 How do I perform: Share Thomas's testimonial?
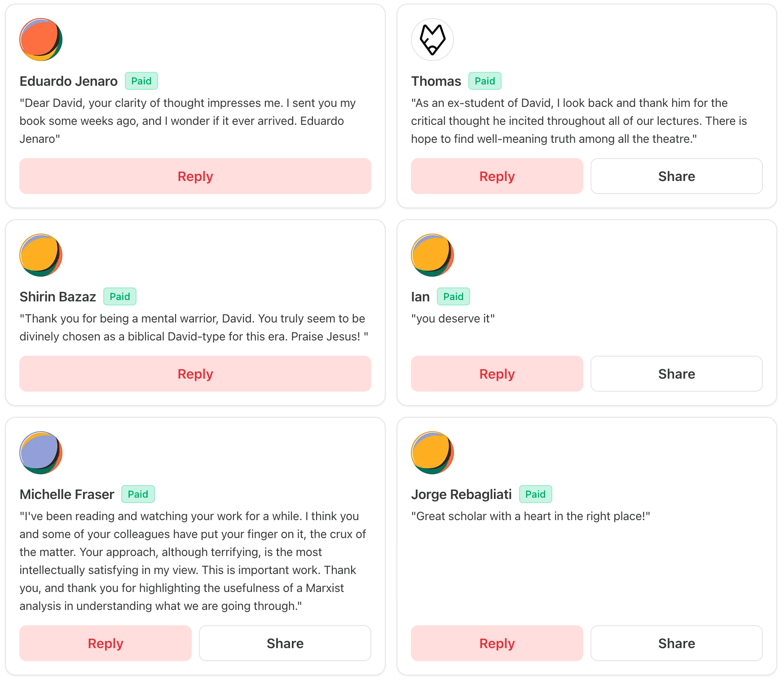click(676, 176)
